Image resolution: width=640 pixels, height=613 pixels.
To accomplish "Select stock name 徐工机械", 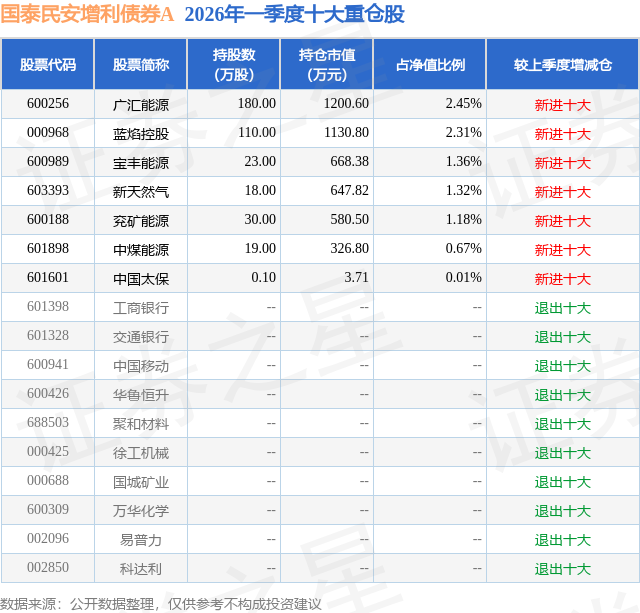I will click(x=141, y=453).
